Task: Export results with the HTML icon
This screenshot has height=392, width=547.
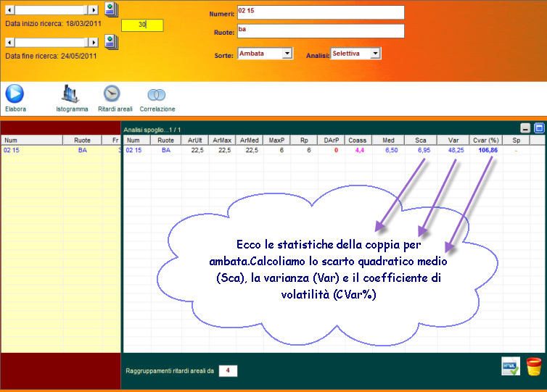Action: pyautogui.click(x=511, y=366)
